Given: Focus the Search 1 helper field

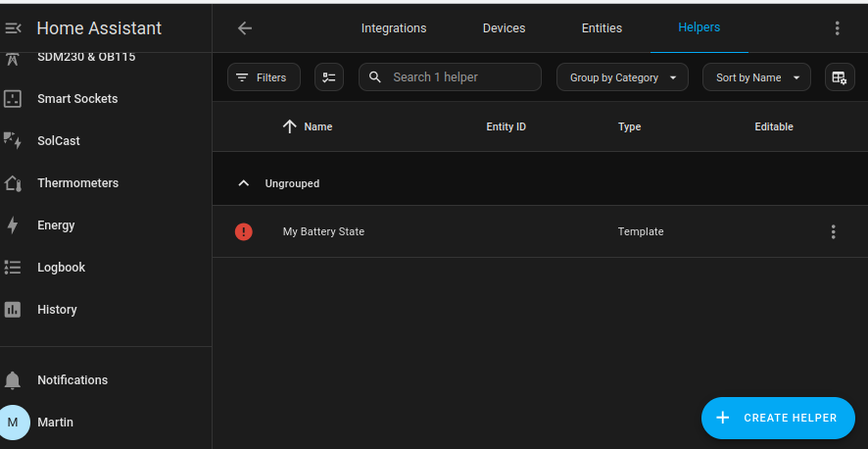Looking at the screenshot, I should (450, 76).
